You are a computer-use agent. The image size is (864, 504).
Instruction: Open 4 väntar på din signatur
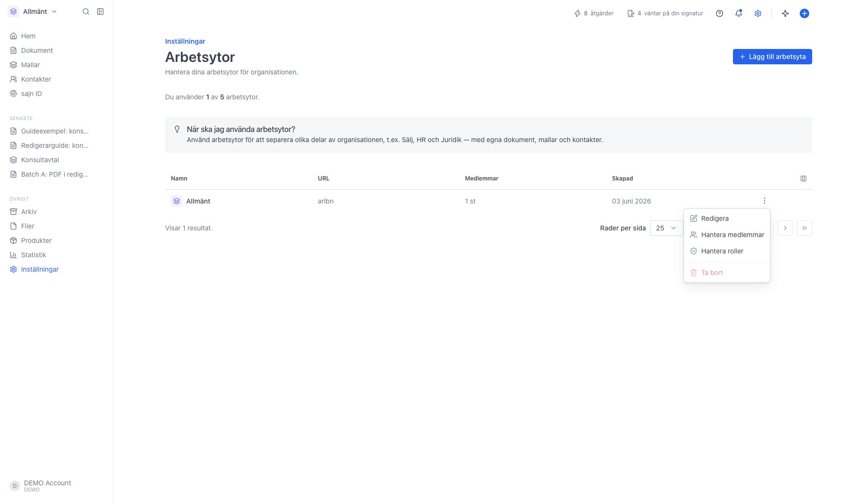[x=665, y=13]
